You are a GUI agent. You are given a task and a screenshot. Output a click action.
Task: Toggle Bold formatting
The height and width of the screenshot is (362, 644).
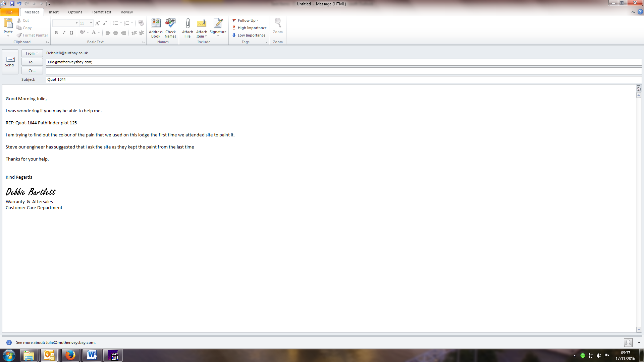56,33
